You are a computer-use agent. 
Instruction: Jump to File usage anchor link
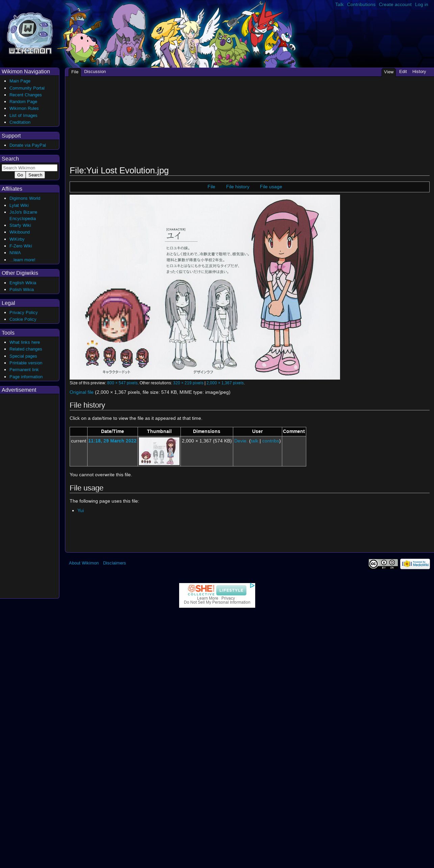(271, 187)
